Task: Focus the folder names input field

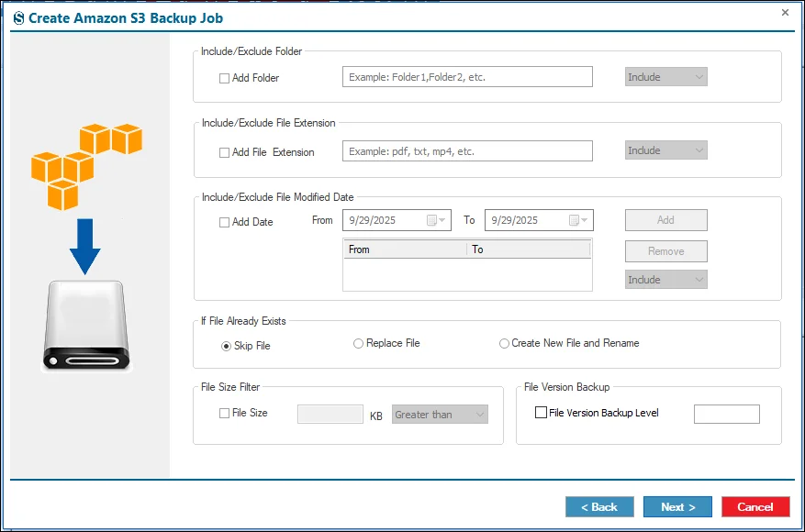Action: pyautogui.click(x=468, y=76)
